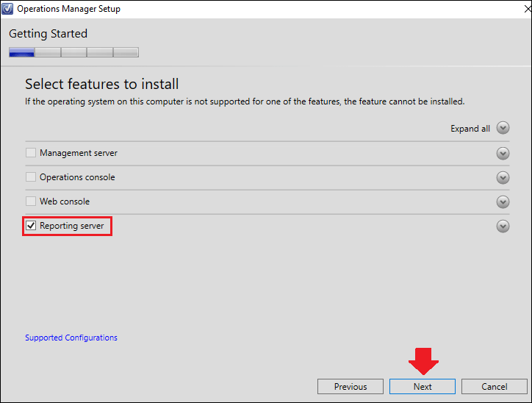Expand the Reporting server details chevron
The width and height of the screenshot is (532, 403).
coord(503,226)
